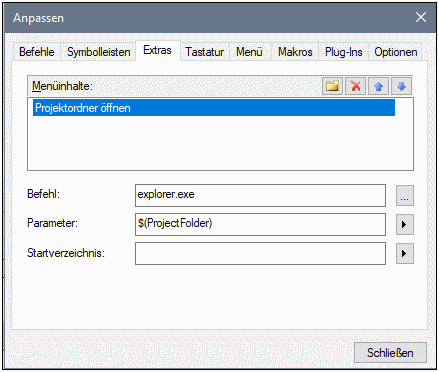Close the Anpassen dialog with X

pyautogui.click(x=421, y=17)
